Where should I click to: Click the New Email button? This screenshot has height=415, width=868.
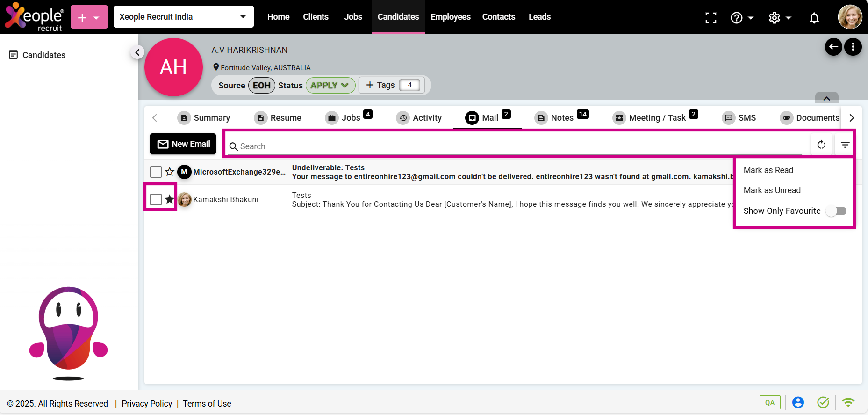(183, 144)
